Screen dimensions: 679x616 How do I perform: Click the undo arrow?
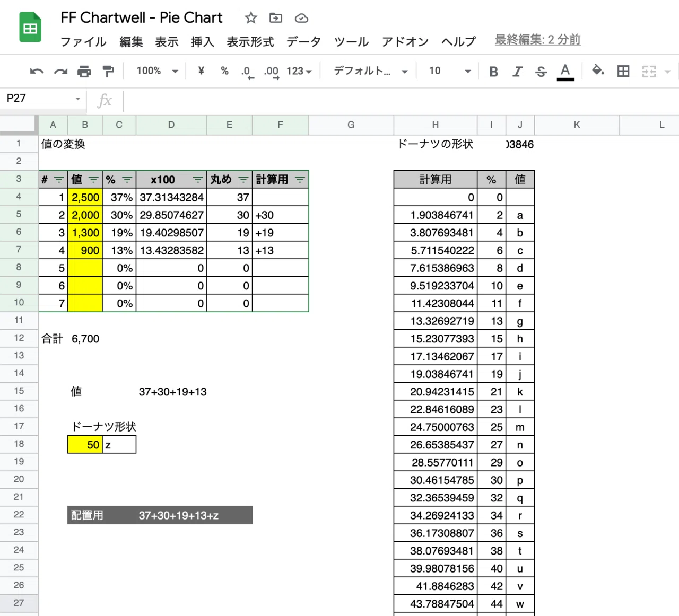pyautogui.click(x=37, y=71)
